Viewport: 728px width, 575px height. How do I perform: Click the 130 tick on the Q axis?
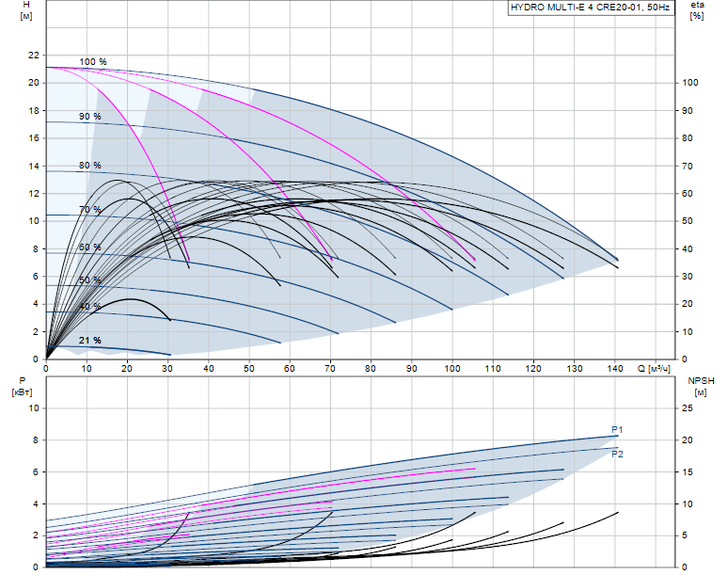(575, 369)
